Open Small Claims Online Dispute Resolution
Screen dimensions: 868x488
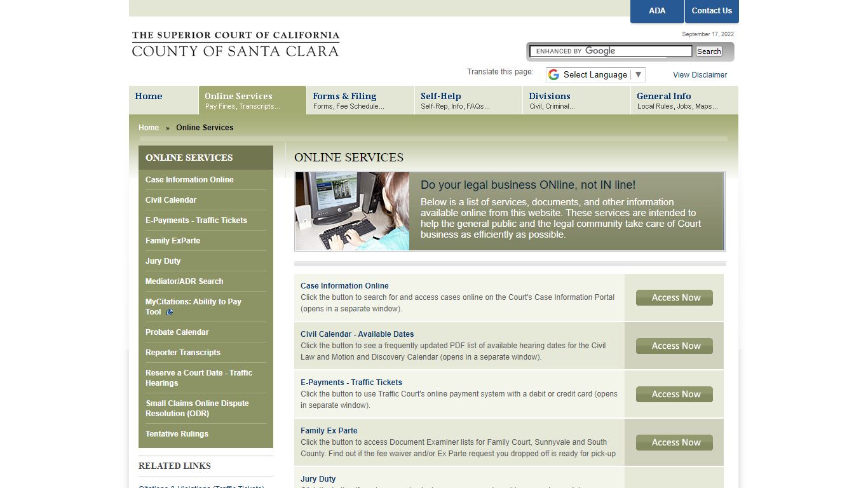pos(197,409)
